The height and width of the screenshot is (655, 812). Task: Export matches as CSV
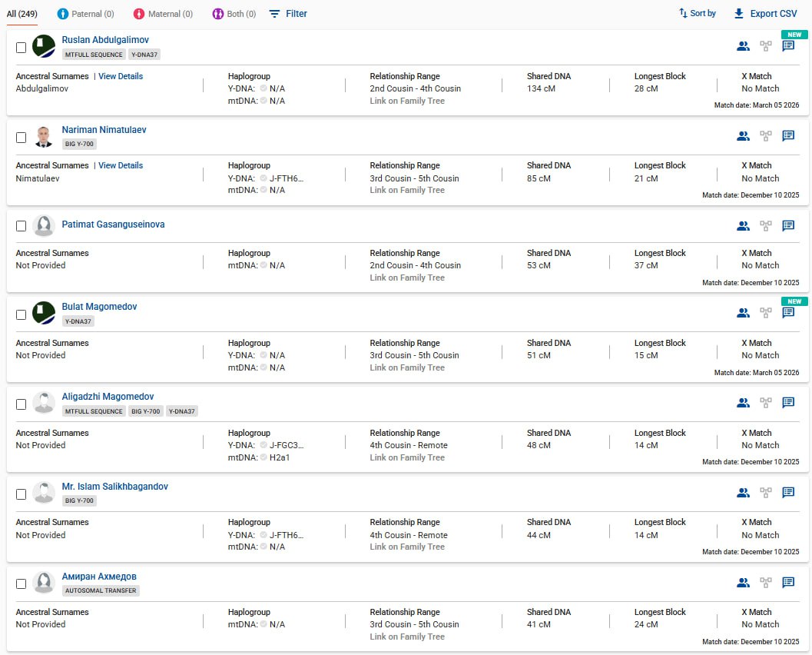click(x=765, y=14)
